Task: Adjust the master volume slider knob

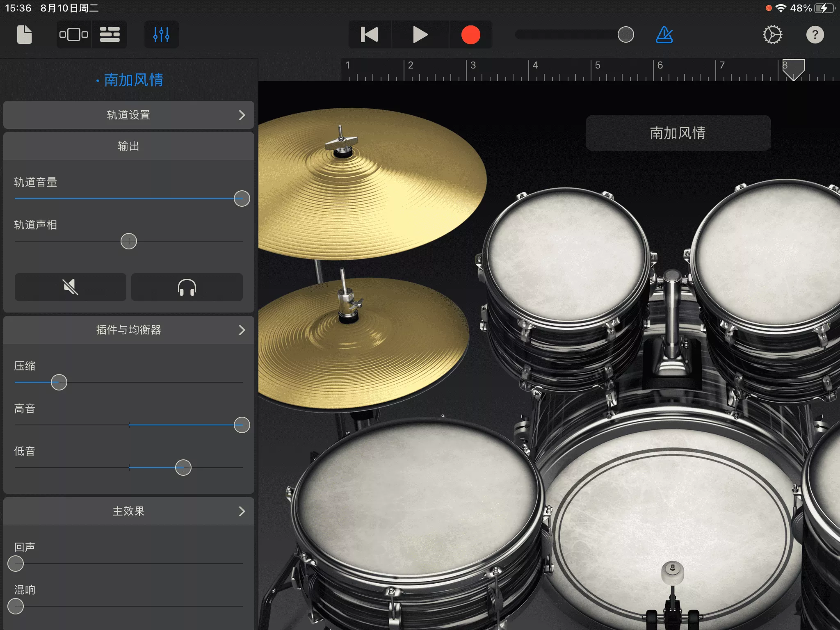Action: (x=625, y=34)
